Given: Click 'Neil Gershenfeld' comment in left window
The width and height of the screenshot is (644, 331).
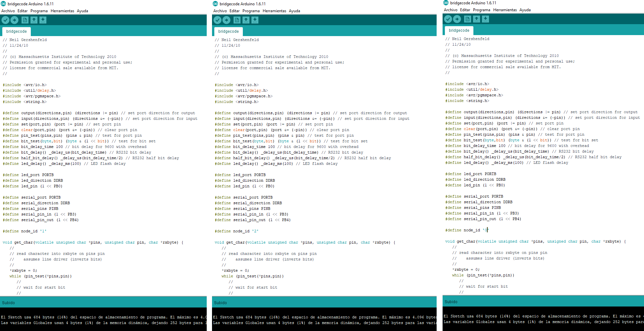Looking at the screenshot, I should coord(25,40).
